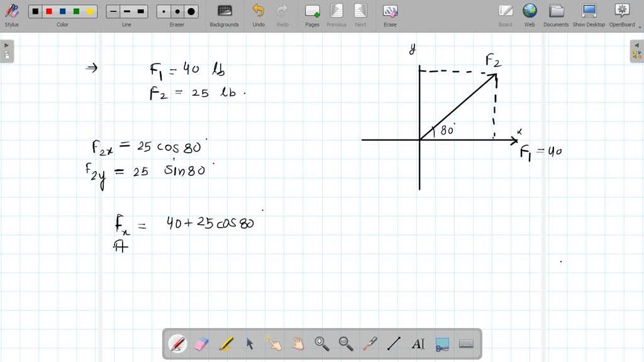Select the Line drawing tool

394,343
